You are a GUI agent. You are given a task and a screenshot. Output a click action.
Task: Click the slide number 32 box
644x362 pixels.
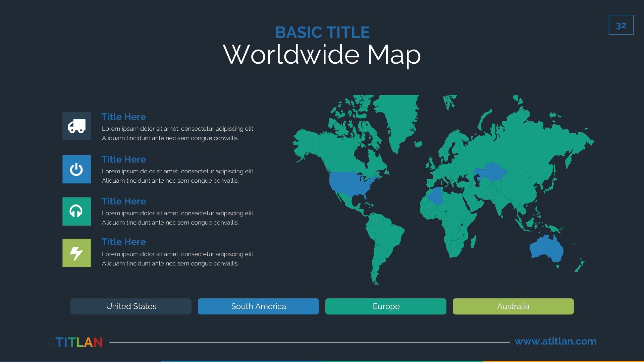tap(621, 25)
